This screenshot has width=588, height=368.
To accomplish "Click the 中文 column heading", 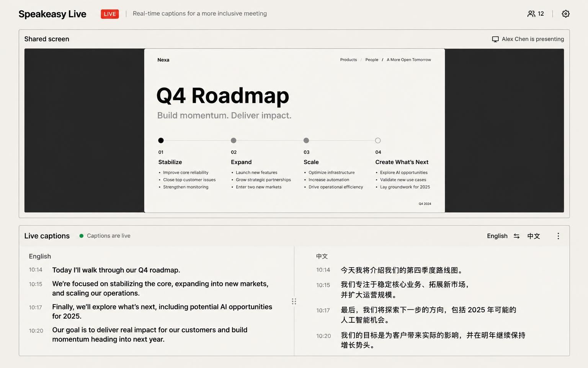I will (x=322, y=256).
